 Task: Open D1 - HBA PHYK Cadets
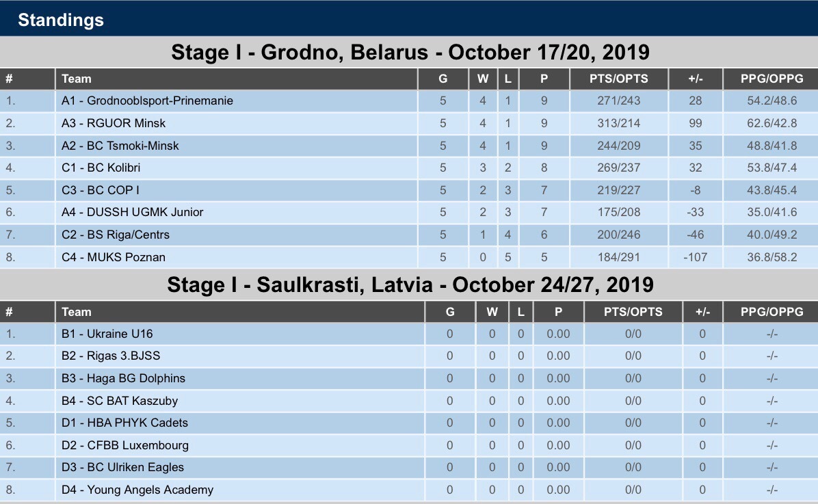pyautogui.click(x=124, y=423)
